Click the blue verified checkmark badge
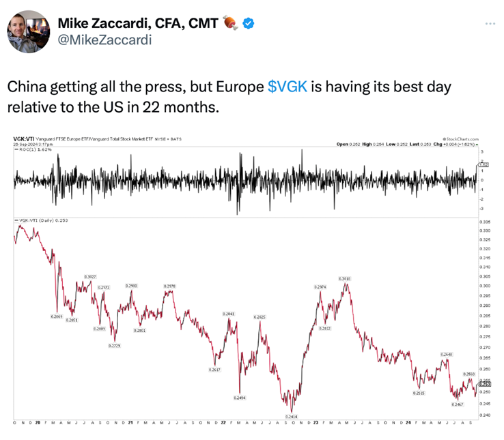This screenshot has width=504, height=440. click(250, 24)
